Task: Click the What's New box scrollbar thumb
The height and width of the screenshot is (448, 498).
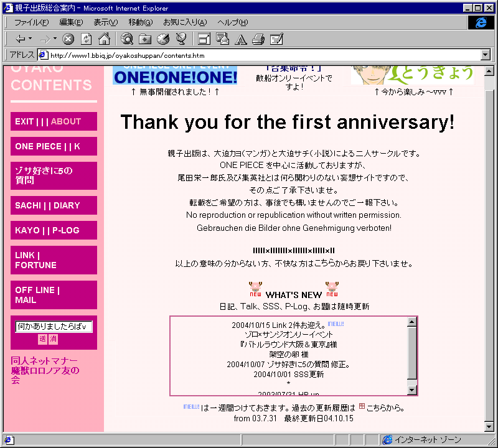Action: pos(411,353)
